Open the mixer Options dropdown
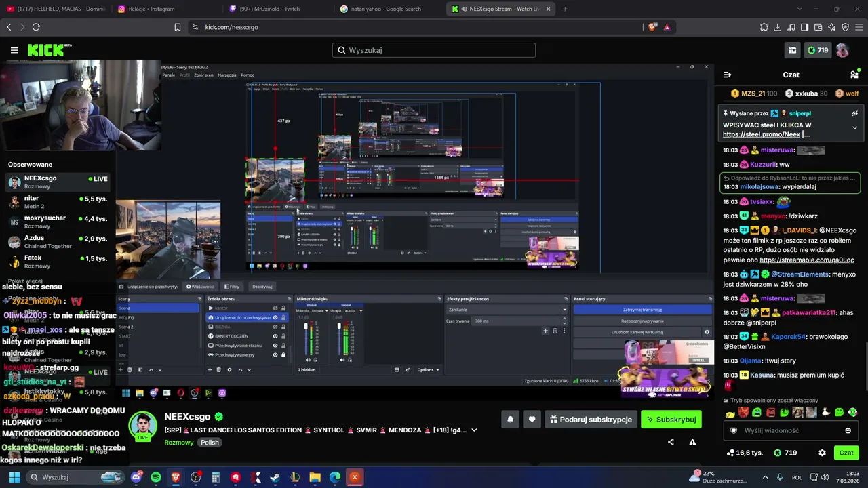The width and height of the screenshot is (868, 488). tap(429, 369)
